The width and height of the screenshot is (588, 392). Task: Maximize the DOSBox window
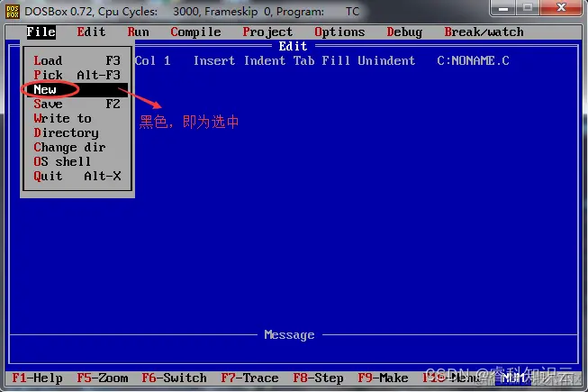click(528, 7)
